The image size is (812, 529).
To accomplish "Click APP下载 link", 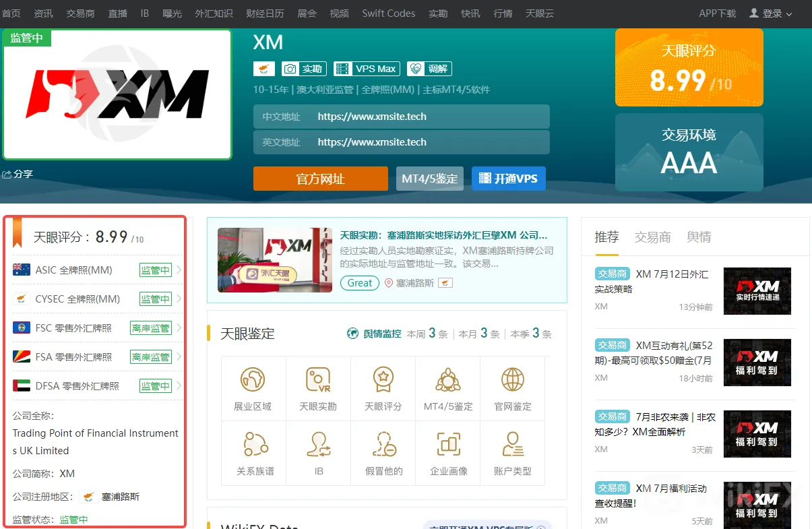I will click(718, 13).
